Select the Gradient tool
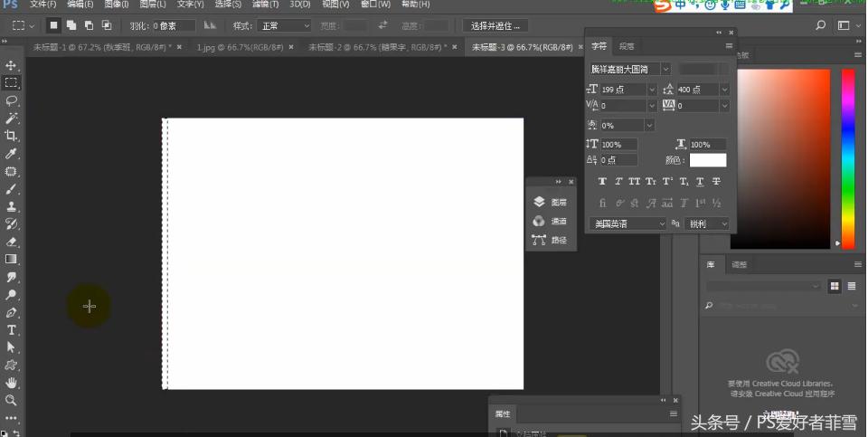The height and width of the screenshot is (437, 868). coord(11,259)
